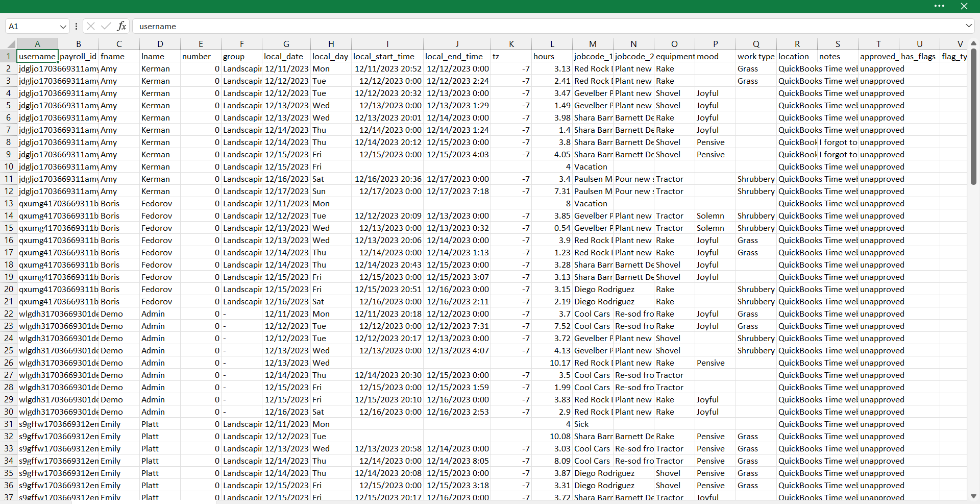Image resolution: width=980 pixels, height=504 pixels.
Task: Click hours value 0.54 in row 15
Action: [552, 228]
